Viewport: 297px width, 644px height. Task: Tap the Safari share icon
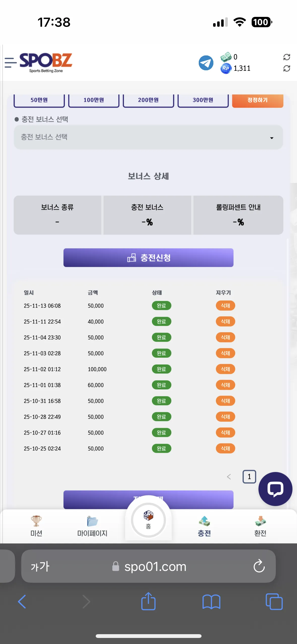tap(148, 601)
